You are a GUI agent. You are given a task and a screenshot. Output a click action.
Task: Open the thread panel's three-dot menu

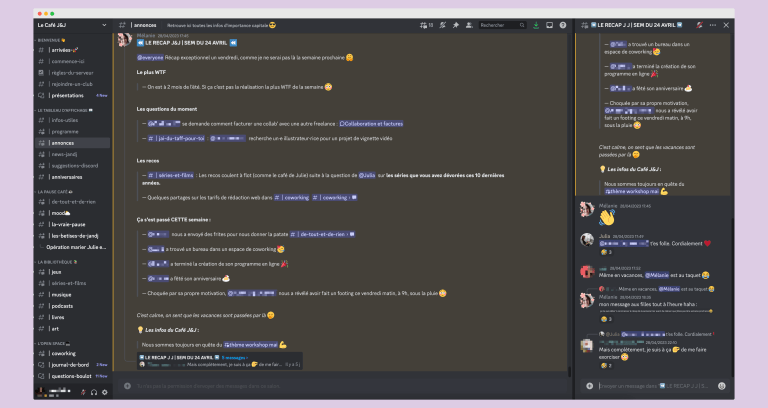point(711,25)
